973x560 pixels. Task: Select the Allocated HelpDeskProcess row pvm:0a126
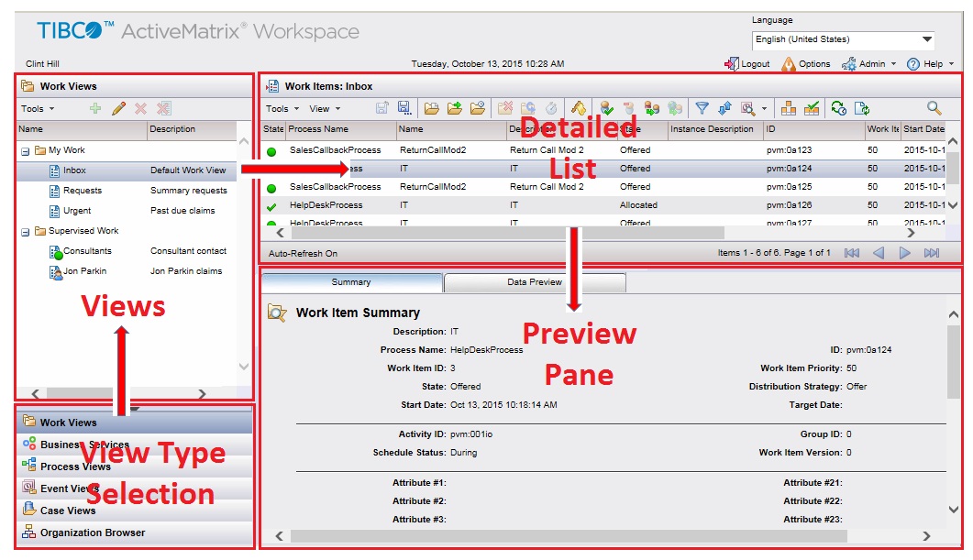click(x=603, y=205)
